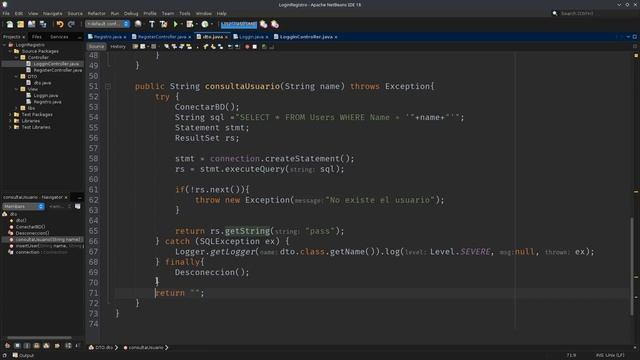Select connection field in Navigator
This screenshot has height=360, width=640.
coord(41,252)
